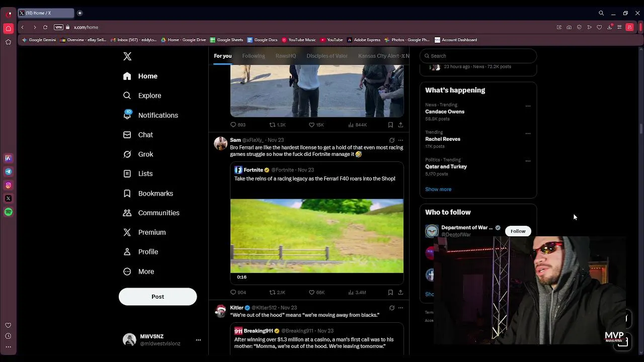Viewport: 644px width, 362px height.
Task: Open Grok explain icon on Sam's post
Action: click(x=391, y=140)
